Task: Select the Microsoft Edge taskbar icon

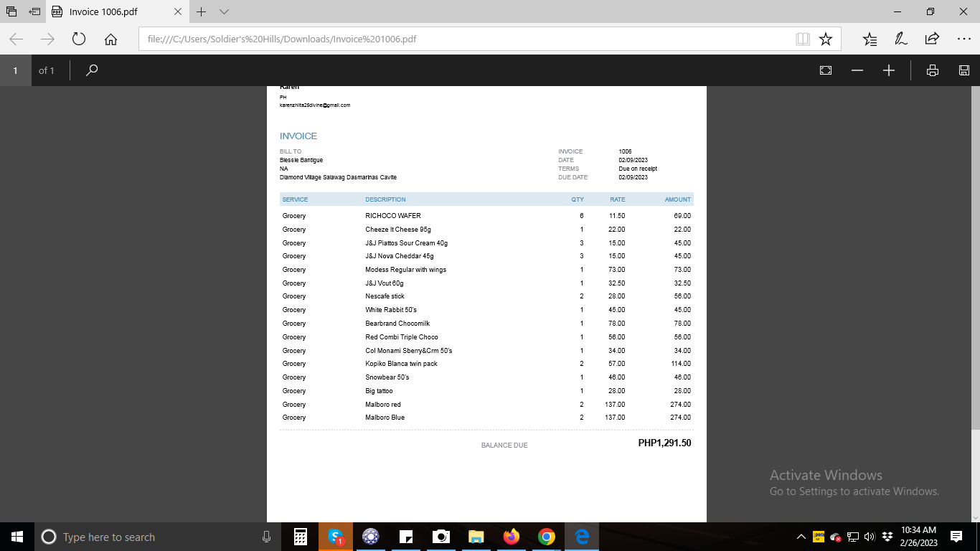Action: 582,537
